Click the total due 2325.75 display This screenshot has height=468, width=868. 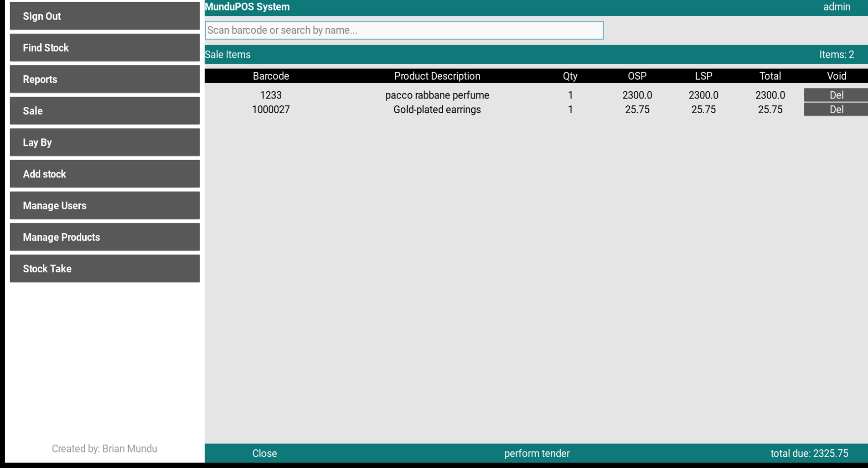point(809,453)
